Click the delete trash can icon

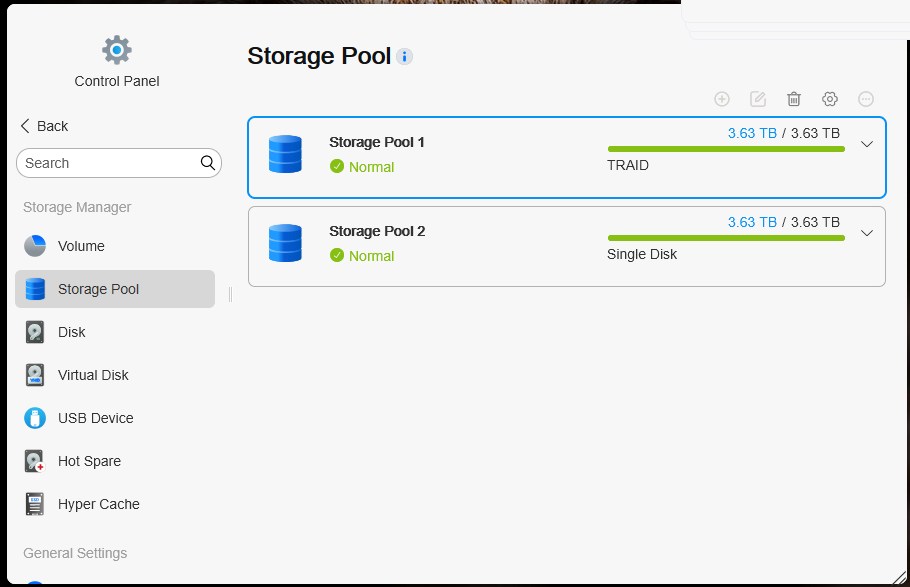[793, 99]
